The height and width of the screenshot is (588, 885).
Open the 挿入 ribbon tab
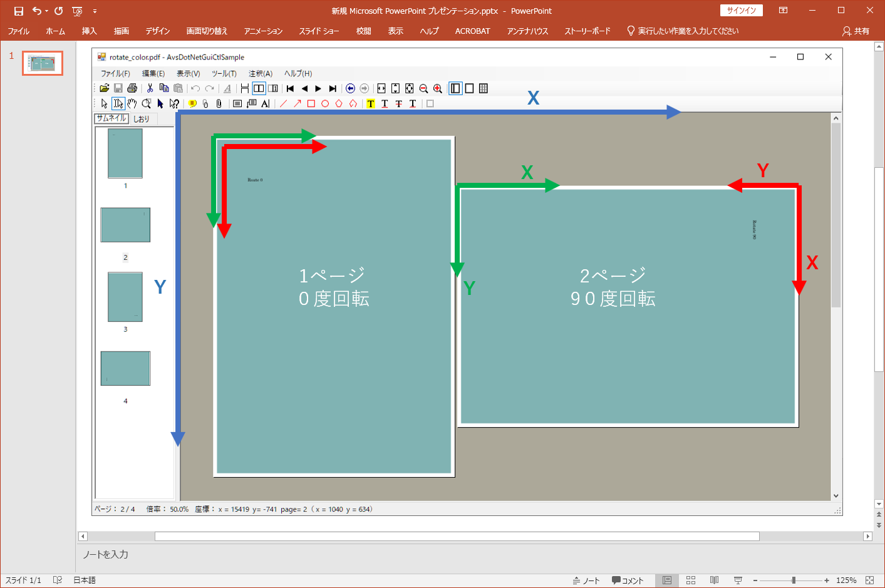click(89, 31)
